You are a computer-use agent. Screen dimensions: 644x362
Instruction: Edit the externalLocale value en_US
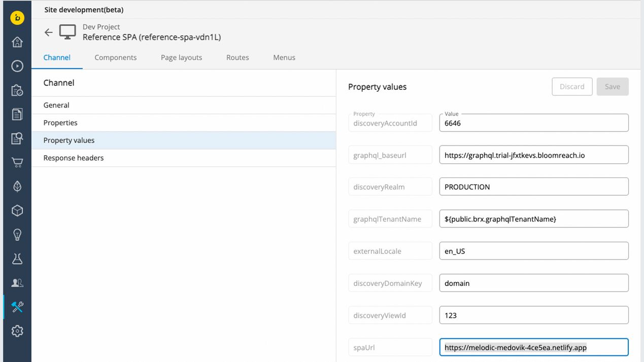pos(534,251)
